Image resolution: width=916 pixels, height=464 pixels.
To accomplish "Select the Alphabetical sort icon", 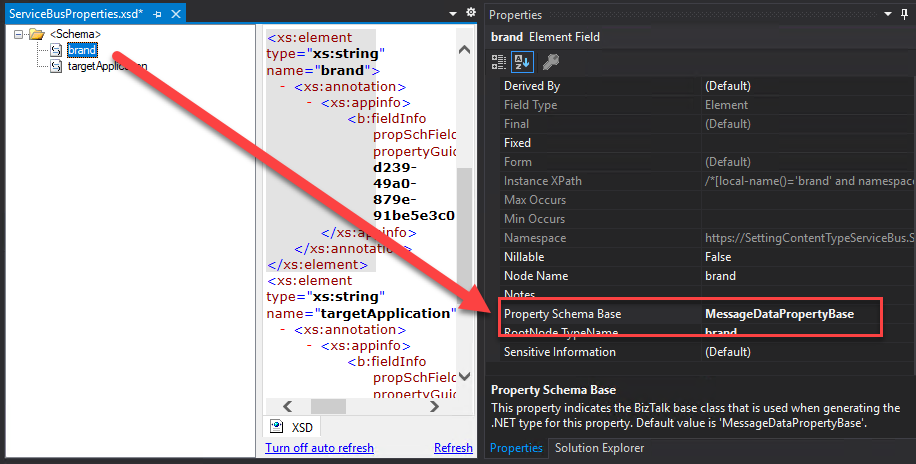I will tap(521, 62).
